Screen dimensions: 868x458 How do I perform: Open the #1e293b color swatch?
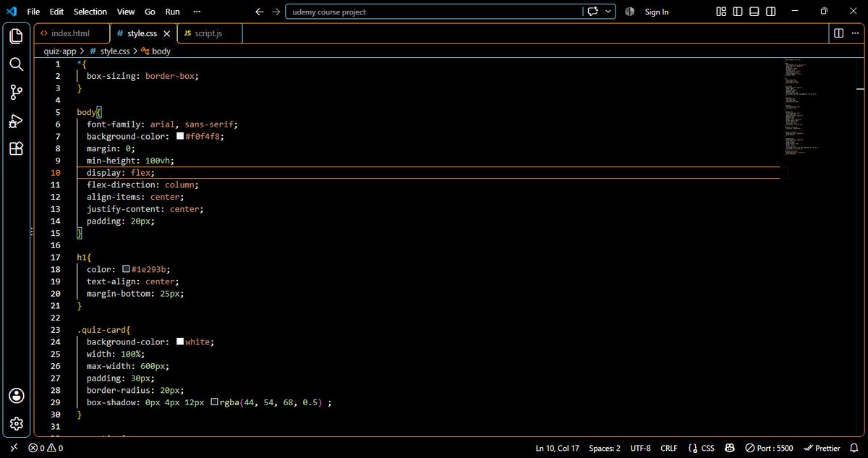pyautogui.click(x=126, y=269)
